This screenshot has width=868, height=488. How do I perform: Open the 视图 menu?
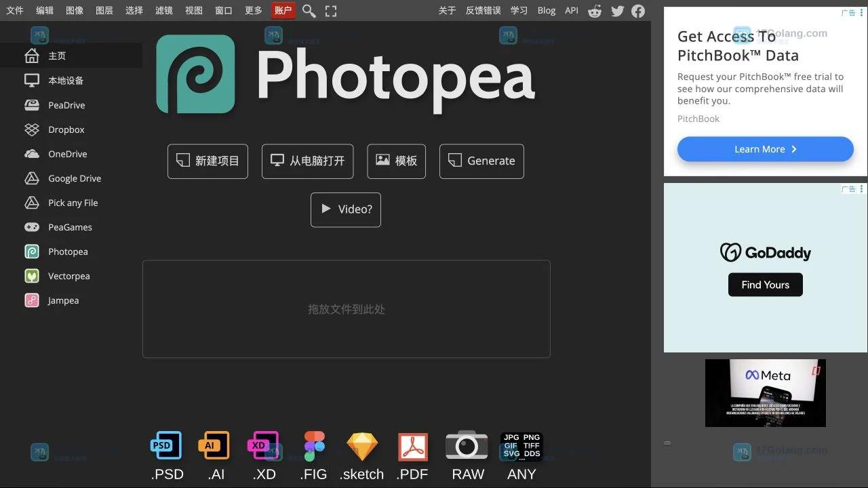click(194, 10)
